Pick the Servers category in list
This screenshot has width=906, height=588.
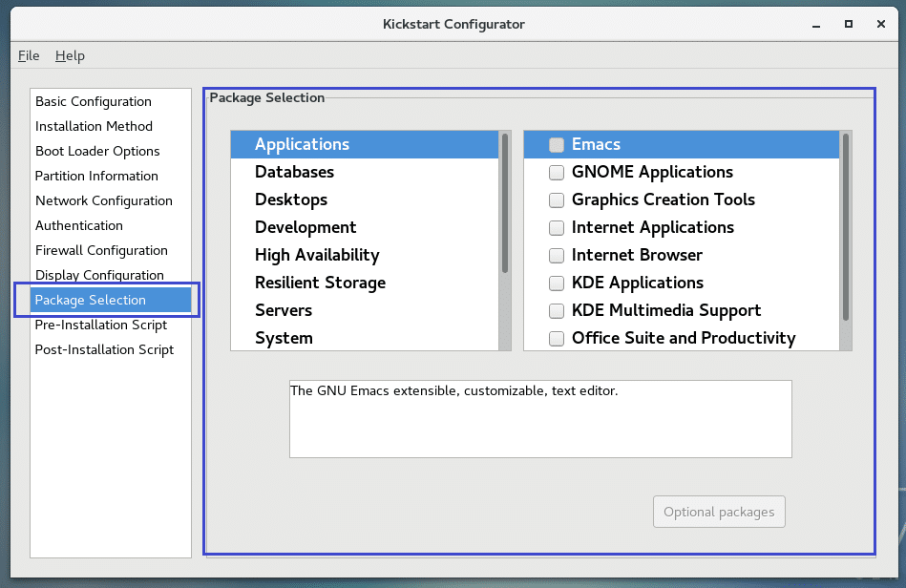click(x=284, y=310)
